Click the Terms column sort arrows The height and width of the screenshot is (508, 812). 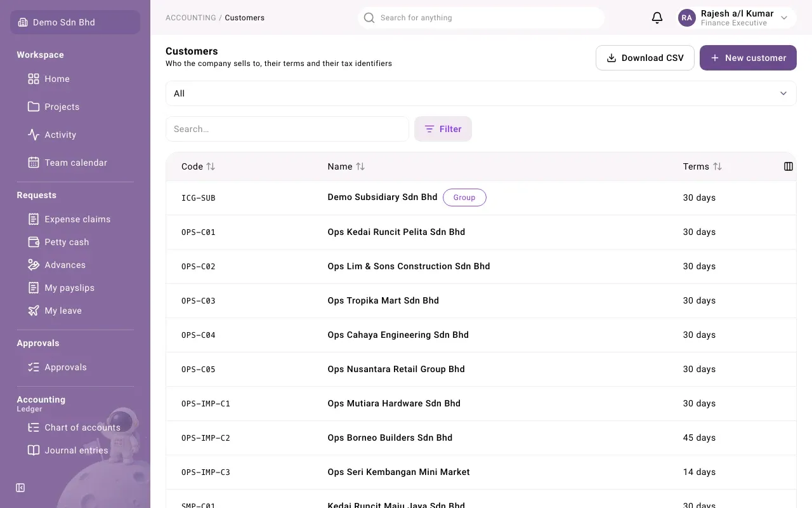pyautogui.click(x=717, y=166)
